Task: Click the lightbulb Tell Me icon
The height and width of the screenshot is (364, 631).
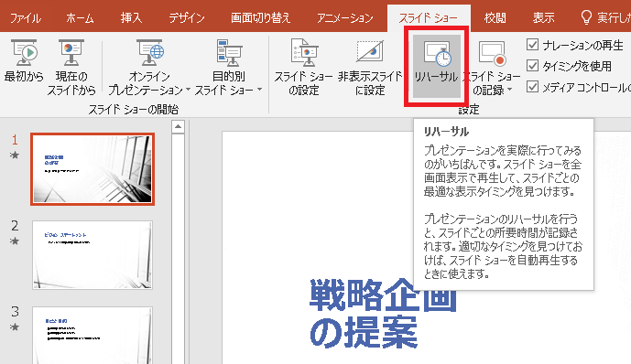Action: [586, 17]
